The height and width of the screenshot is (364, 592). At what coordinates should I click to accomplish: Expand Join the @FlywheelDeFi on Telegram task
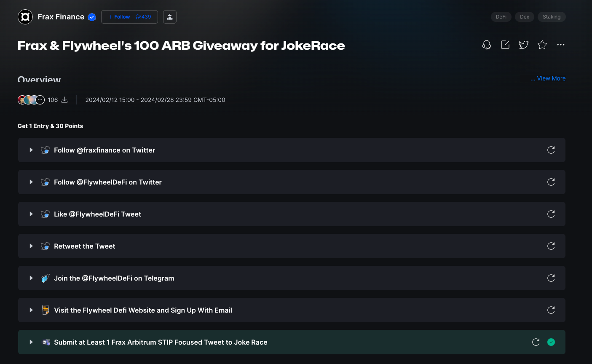(31, 278)
